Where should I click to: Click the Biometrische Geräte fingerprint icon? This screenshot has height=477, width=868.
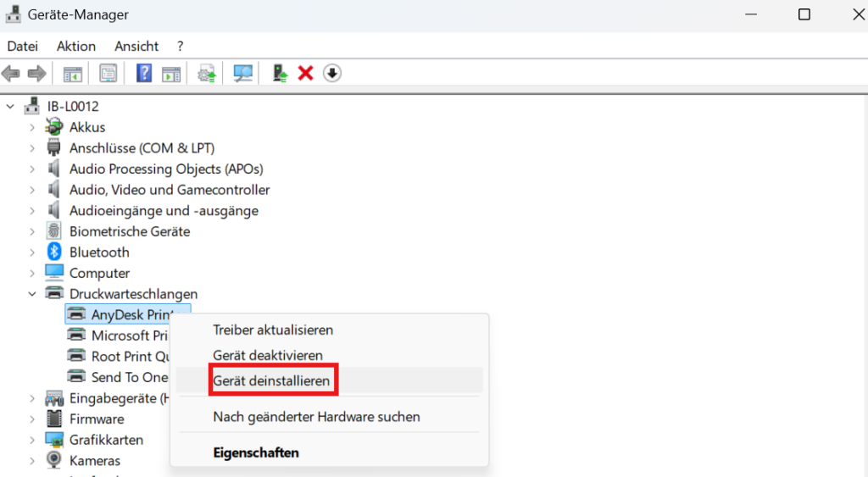[53, 230]
